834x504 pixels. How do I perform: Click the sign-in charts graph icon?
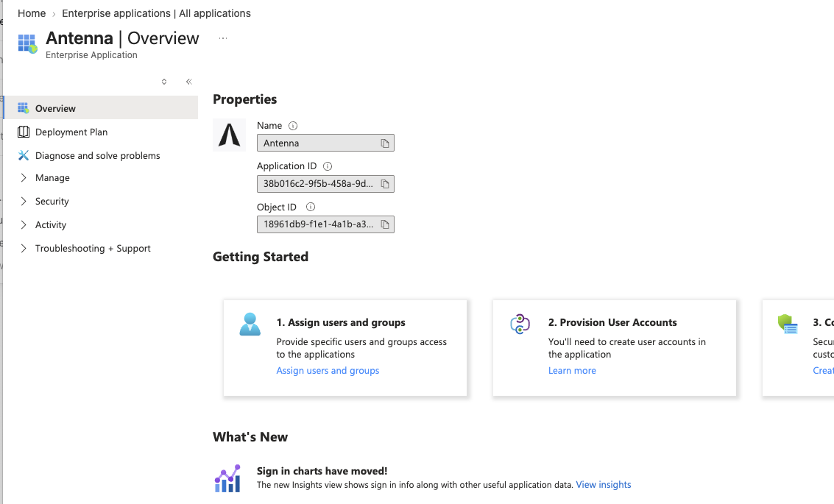pyautogui.click(x=227, y=478)
